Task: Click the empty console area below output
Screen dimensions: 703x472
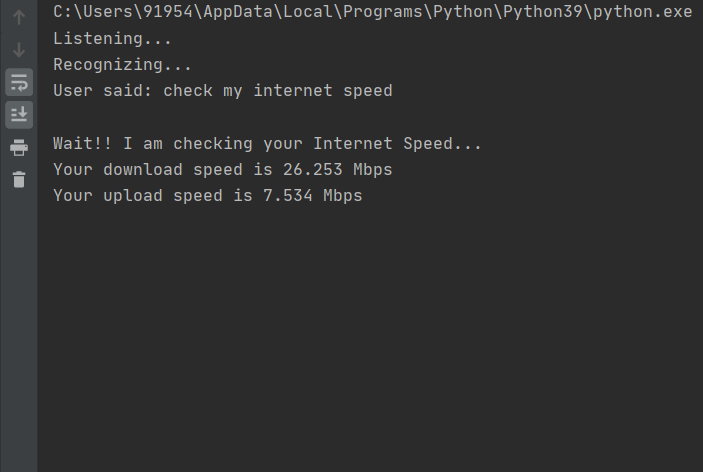Action: tap(370, 336)
